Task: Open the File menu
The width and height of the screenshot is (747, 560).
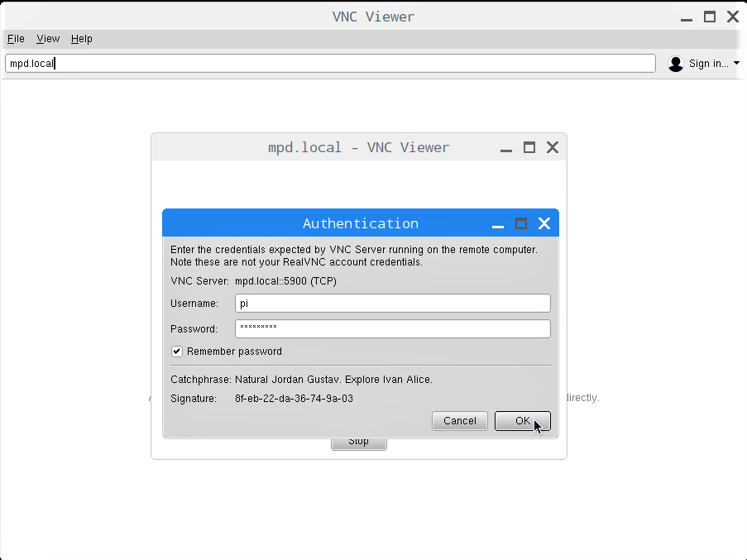Action: click(x=16, y=39)
